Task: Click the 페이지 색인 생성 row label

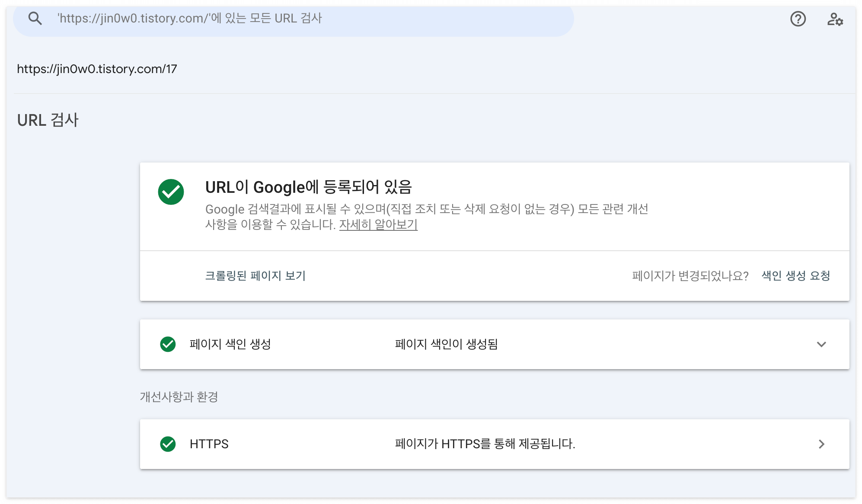Action: point(230,345)
